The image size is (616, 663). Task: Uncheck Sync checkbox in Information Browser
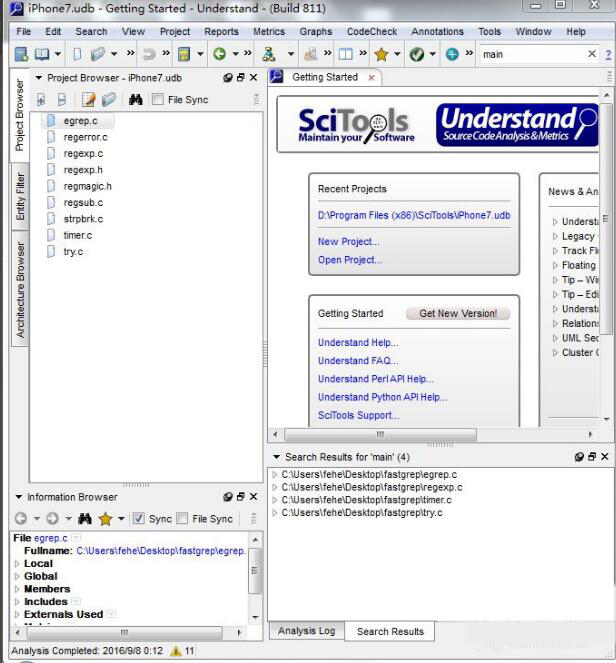tap(139, 519)
